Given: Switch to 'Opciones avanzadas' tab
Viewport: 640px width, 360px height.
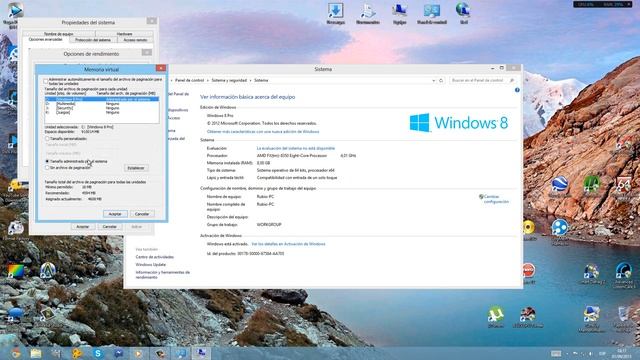Looking at the screenshot, I should coord(46,40).
